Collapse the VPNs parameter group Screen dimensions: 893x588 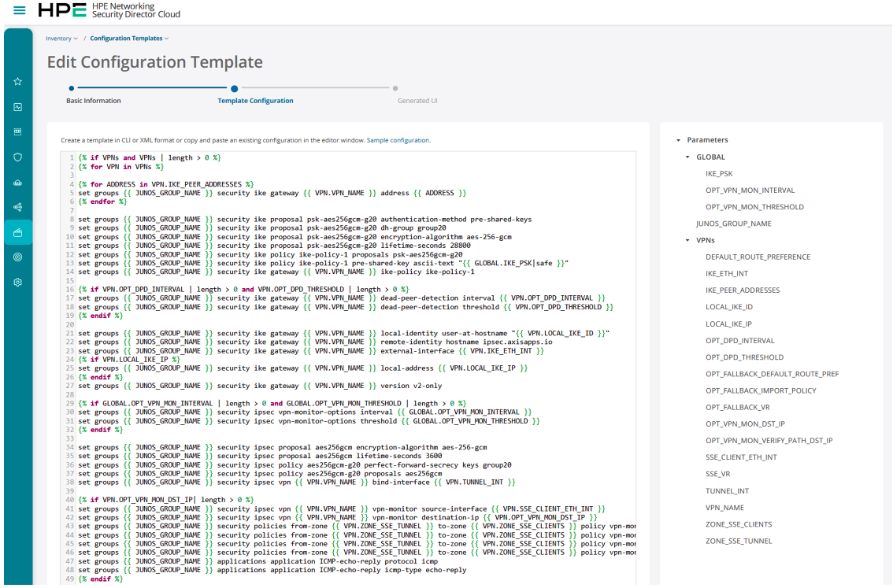tap(687, 240)
